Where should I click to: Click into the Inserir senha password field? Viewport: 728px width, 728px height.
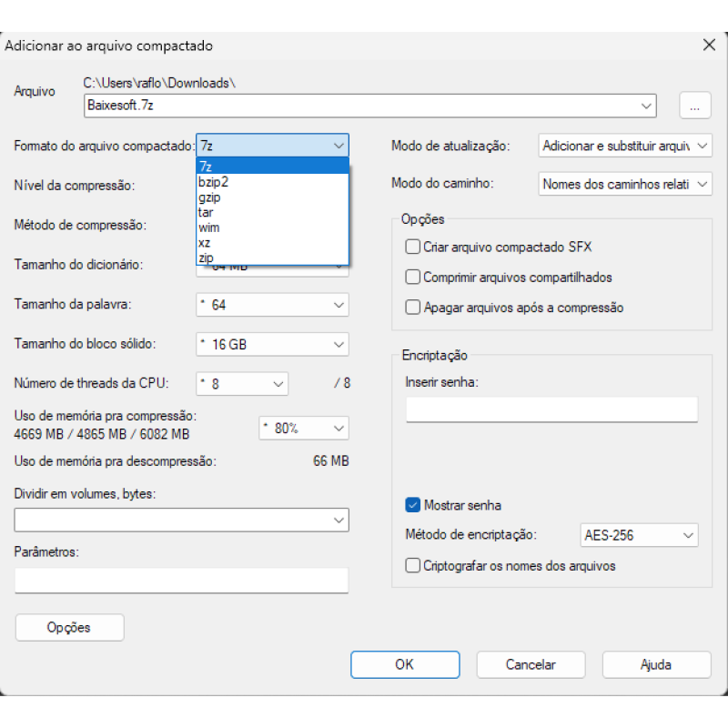point(551,409)
